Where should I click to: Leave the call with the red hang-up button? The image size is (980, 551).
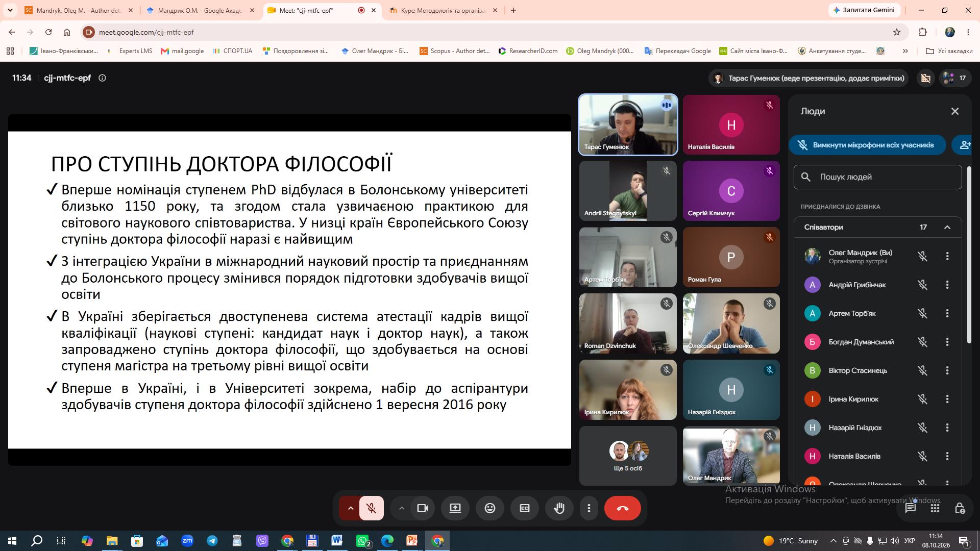622,508
